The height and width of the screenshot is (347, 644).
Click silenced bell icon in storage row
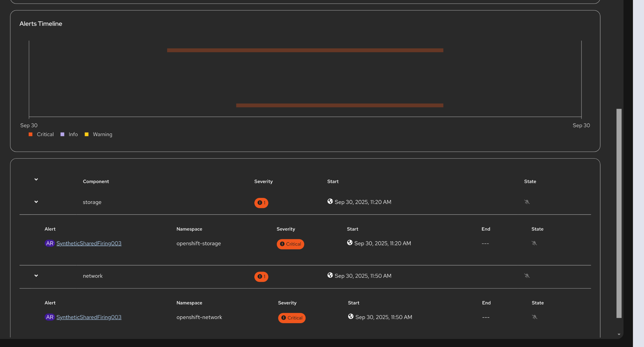527,202
